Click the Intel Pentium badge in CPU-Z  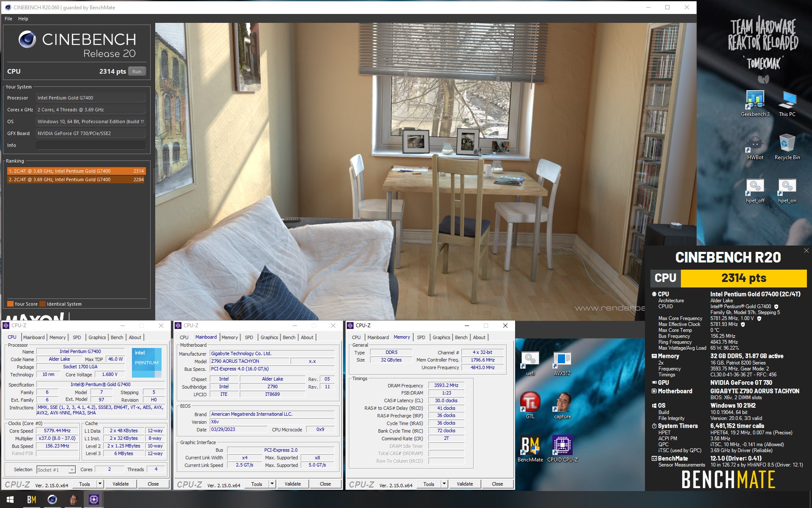pyautogui.click(x=147, y=362)
